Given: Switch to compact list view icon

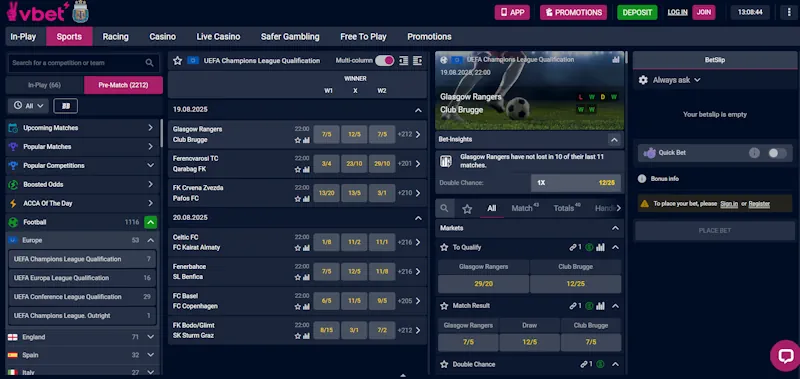Looking at the screenshot, I should [404, 61].
